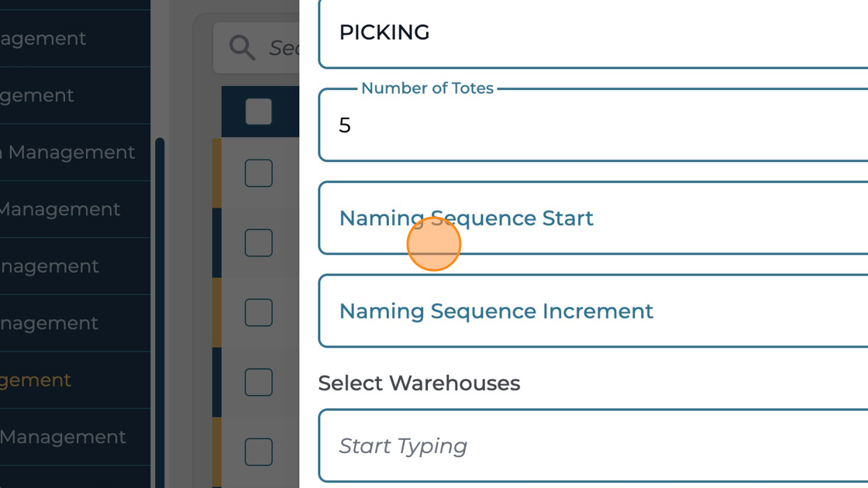The width and height of the screenshot is (868, 488).
Task: Click the Number of Totes field
Action: (x=593, y=125)
